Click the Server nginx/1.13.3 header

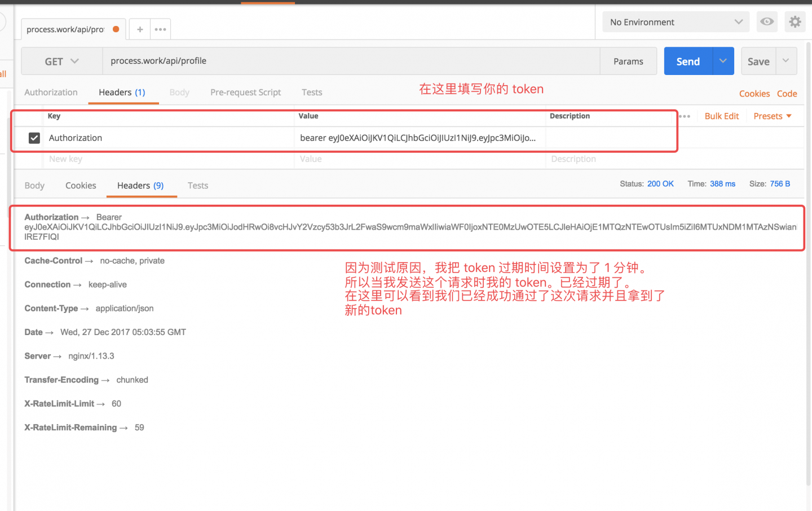point(69,356)
